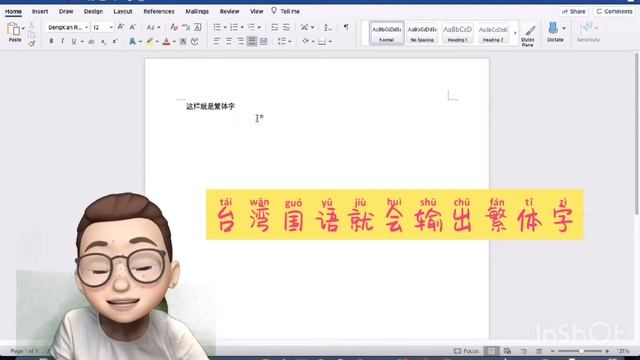
Task: Toggle superscript formatting
Action: coord(115,41)
